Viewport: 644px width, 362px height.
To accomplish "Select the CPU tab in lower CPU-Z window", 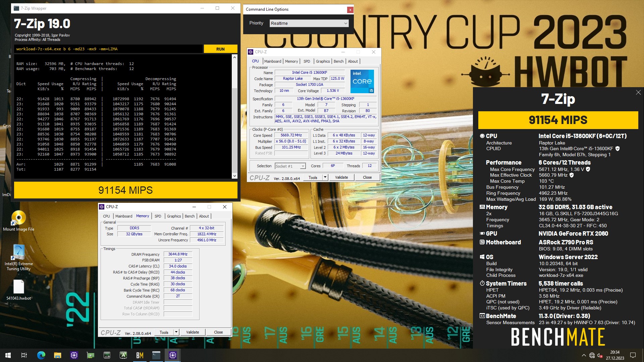I will click(106, 216).
